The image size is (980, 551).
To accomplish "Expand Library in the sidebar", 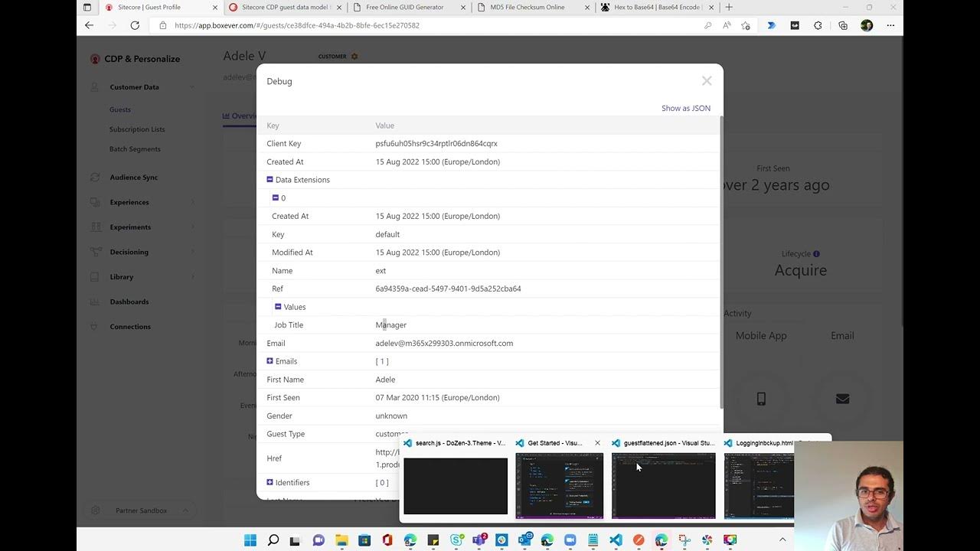I will coord(122,276).
